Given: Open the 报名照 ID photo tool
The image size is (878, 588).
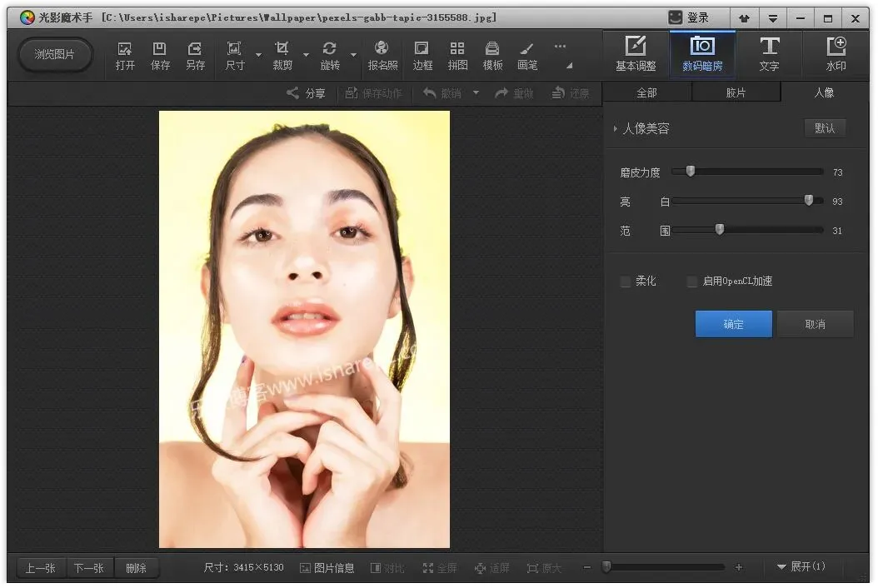Looking at the screenshot, I should pyautogui.click(x=382, y=55).
